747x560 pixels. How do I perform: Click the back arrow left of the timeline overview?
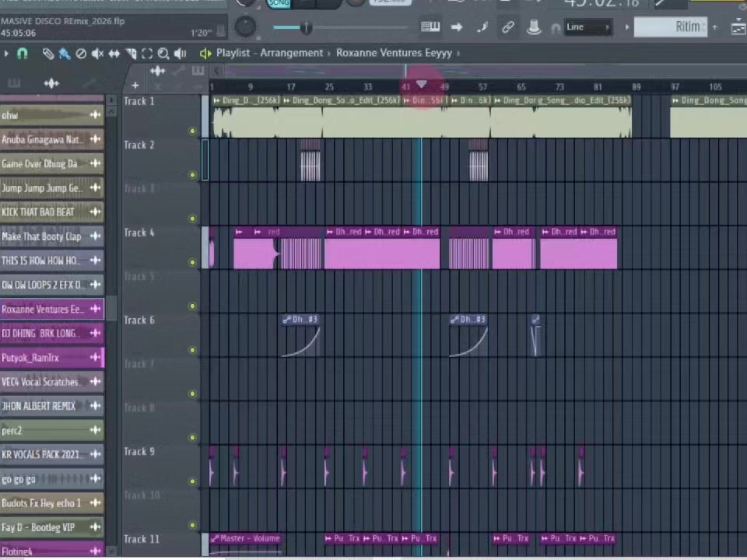(x=216, y=72)
